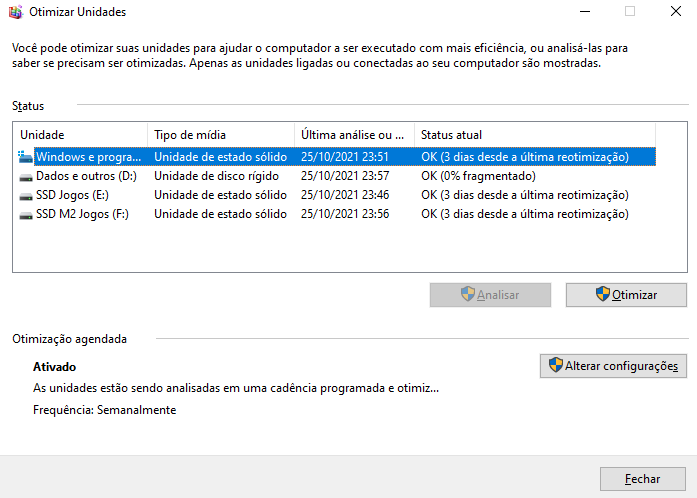Click the status cell for SSD M2 Jogos (F:)
This screenshot has width=697, height=498.
(525, 214)
